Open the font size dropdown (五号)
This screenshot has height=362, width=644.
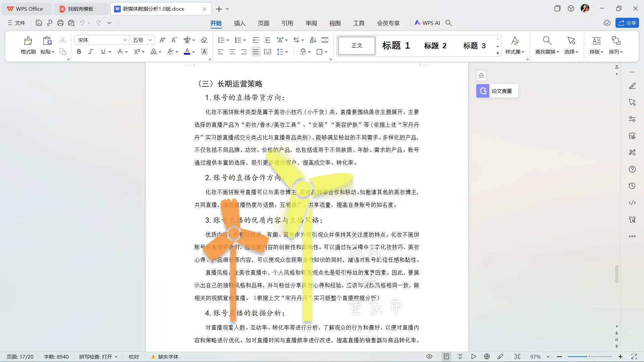click(151, 40)
